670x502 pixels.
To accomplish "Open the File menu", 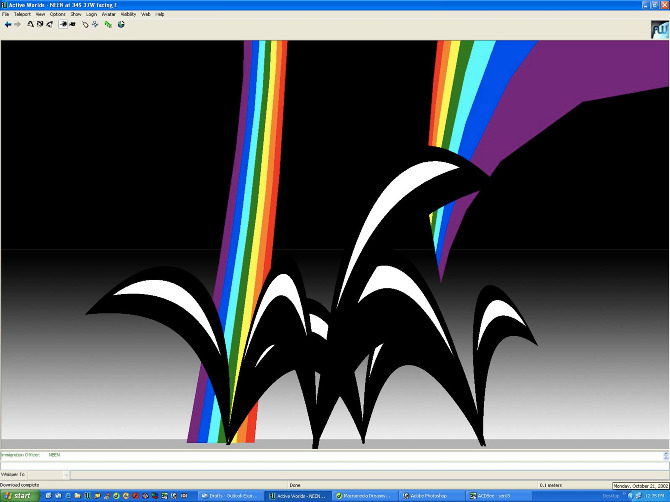I will (6, 15).
